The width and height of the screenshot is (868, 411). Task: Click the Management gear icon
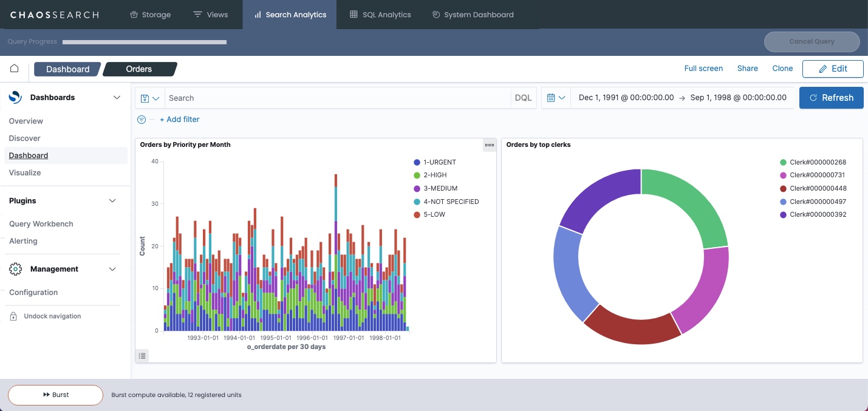[x=16, y=269]
